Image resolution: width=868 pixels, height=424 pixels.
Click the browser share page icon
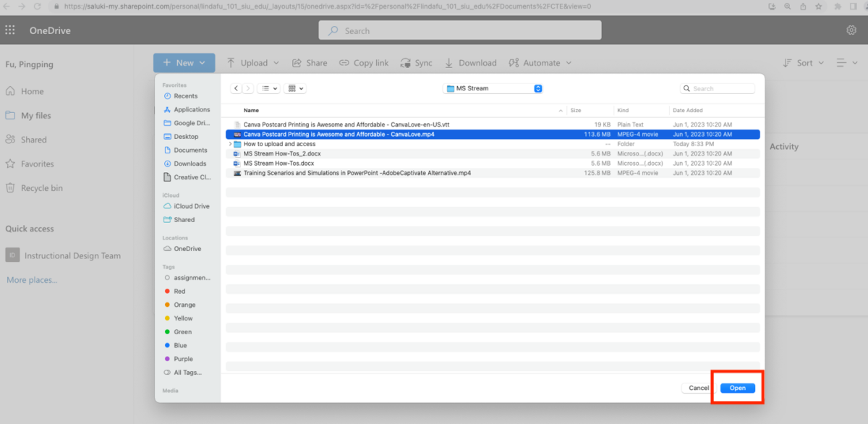click(804, 6)
